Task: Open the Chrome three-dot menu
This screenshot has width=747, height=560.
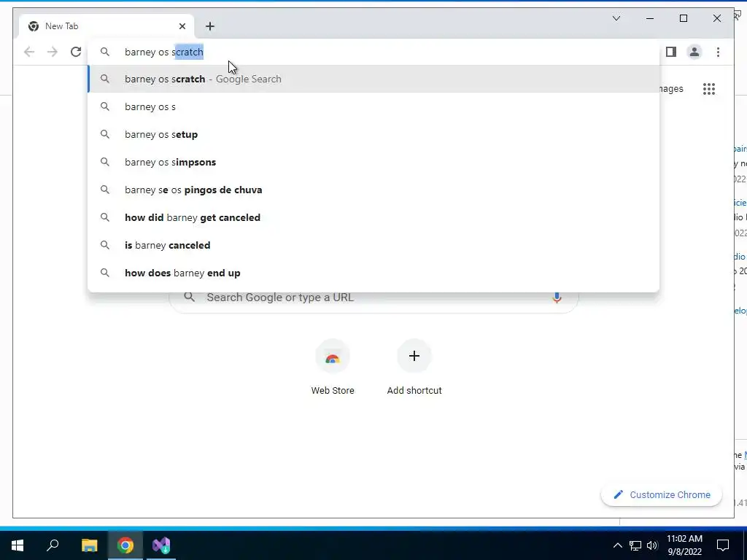Action: tap(718, 52)
